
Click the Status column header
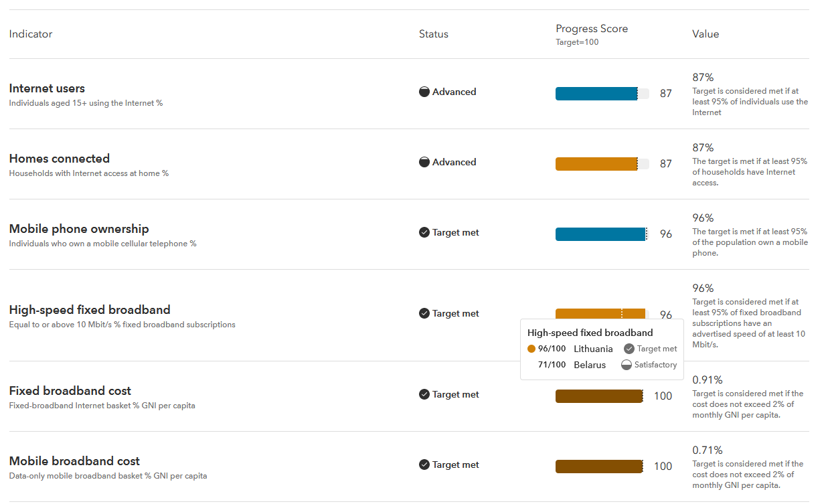pos(434,34)
